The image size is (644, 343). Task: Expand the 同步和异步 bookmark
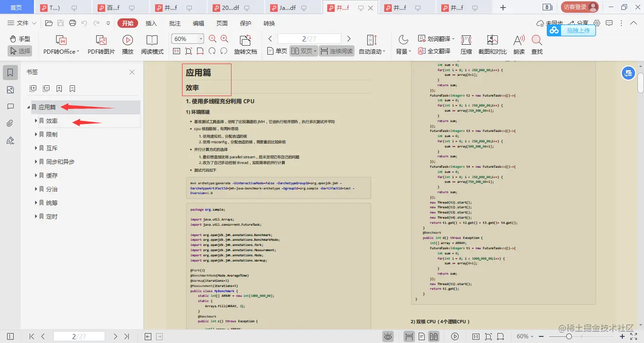click(x=36, y=162)
